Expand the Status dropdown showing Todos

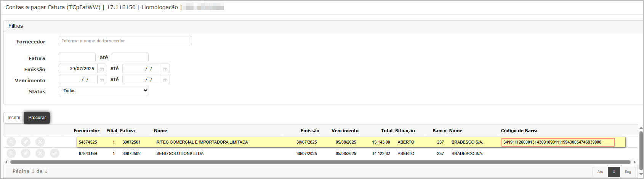click(x=104, y=91)
